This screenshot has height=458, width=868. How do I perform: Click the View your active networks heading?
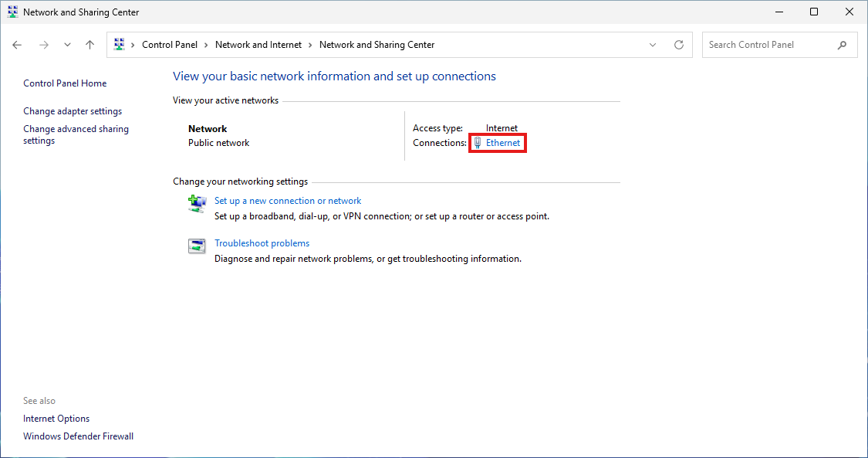pos(225,100)
